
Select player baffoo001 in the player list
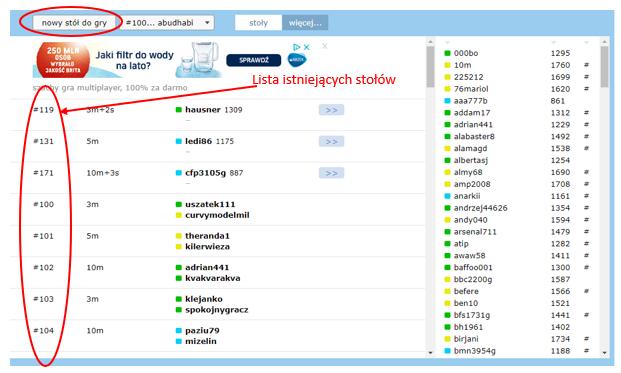point(473,268)
